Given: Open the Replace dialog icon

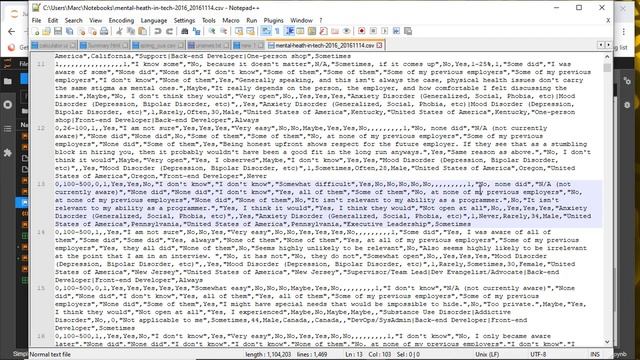Looking at the screenshot, I should pos(196,31).
